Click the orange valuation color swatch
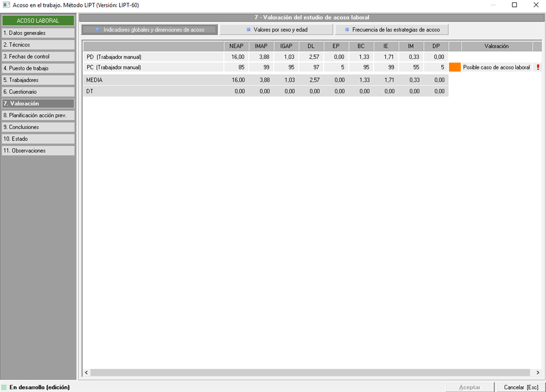This screenshot has height=392, width=546. pyautogui.click(x=454, y=67)
